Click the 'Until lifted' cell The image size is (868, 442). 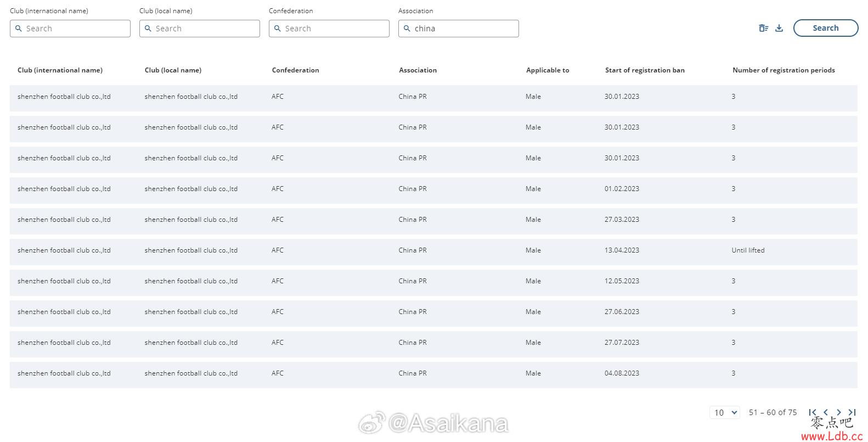click(x=748, y=250)
